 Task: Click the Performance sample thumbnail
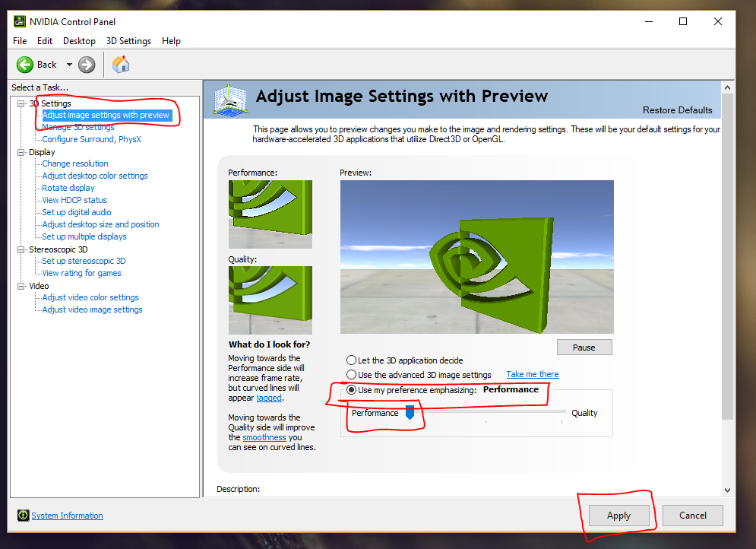pos(270,214)
